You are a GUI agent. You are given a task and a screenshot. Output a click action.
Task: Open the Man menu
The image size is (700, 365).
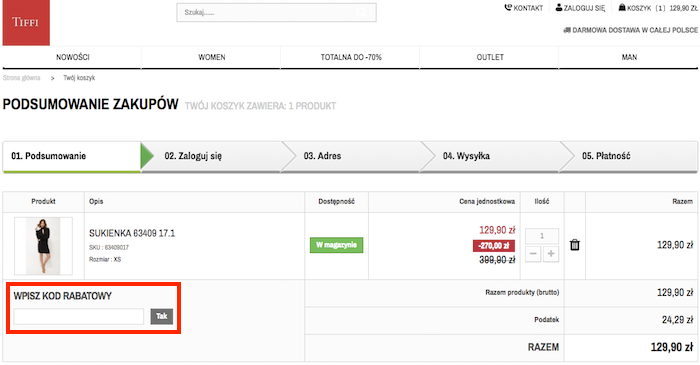pyautogui.click(x=629, y=57)
